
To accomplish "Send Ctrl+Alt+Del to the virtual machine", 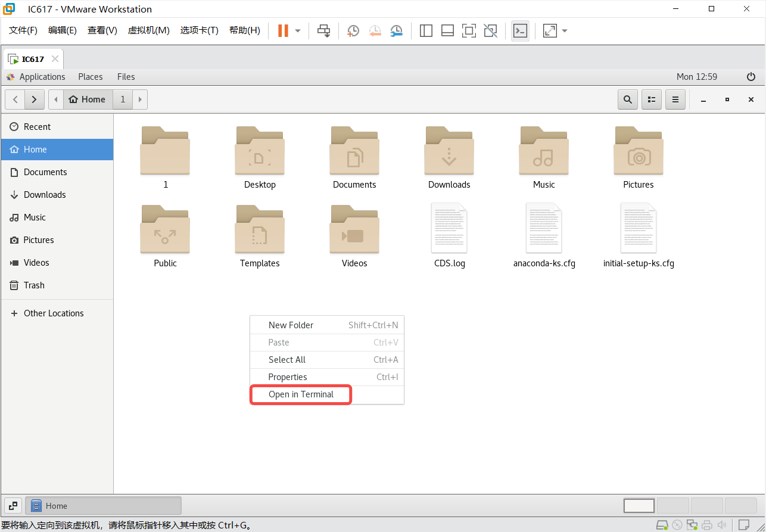I will tap(323, 31).
